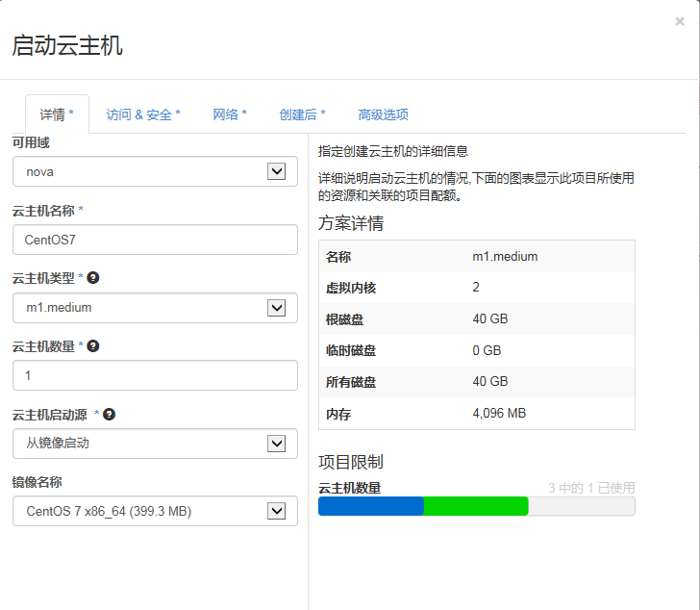Open the 访问 & 安全 tab
The image size is (700, 610).
(x=143, y=114)
